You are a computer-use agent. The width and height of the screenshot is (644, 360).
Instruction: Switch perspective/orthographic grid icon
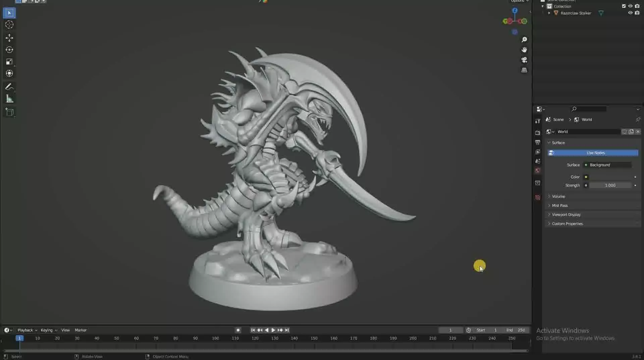point(524,70)
